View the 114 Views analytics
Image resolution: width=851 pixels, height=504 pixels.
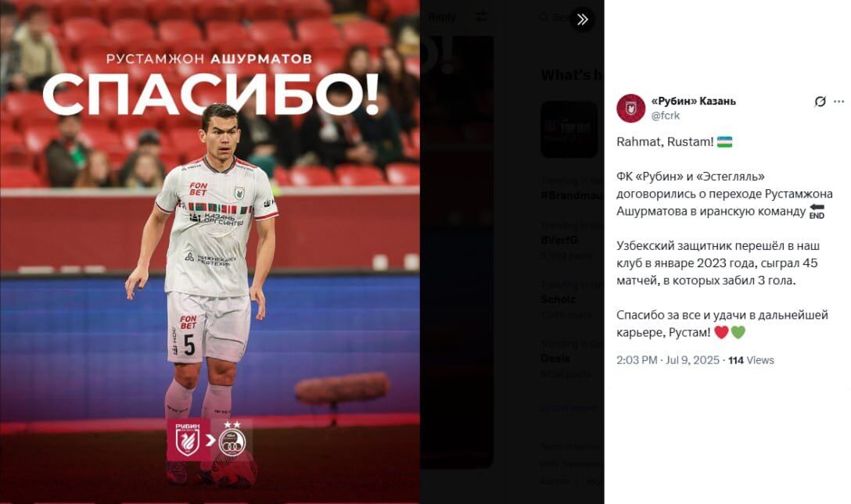click(751, 360)
